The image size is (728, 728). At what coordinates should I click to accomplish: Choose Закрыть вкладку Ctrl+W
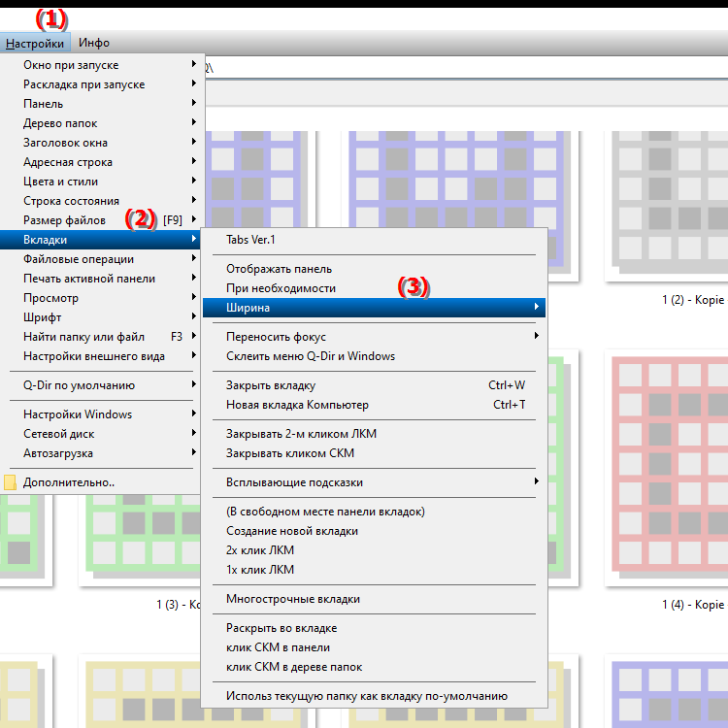[375, 385]
